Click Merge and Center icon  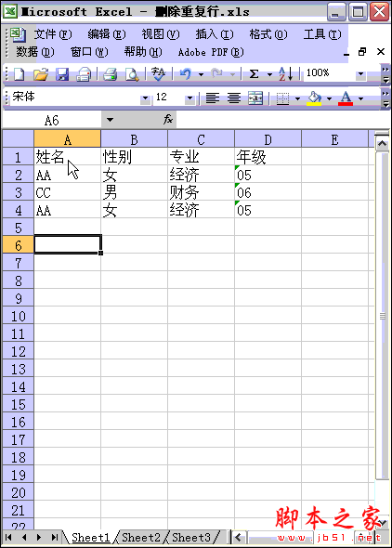[255, 98]
